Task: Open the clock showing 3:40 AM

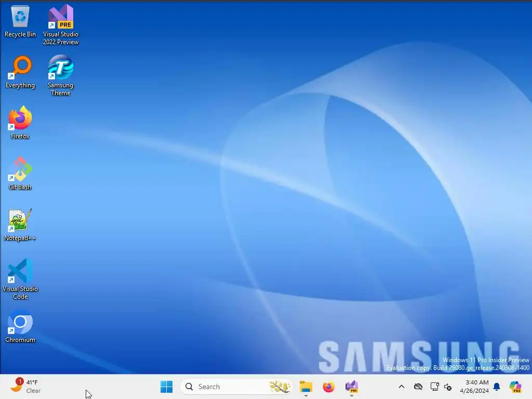Action: pos(474,387)
